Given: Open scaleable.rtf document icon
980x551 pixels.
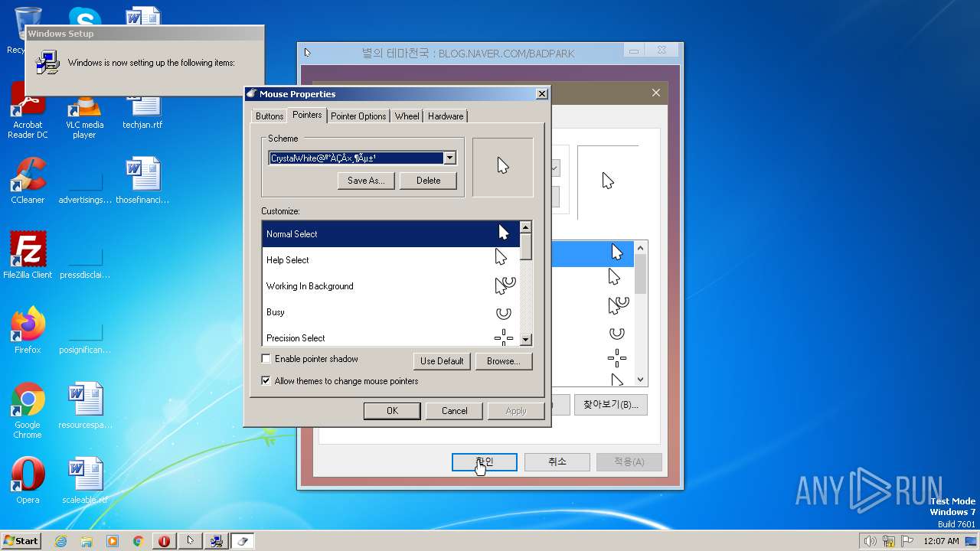Looking at the screenshot, I should [85, 481].
